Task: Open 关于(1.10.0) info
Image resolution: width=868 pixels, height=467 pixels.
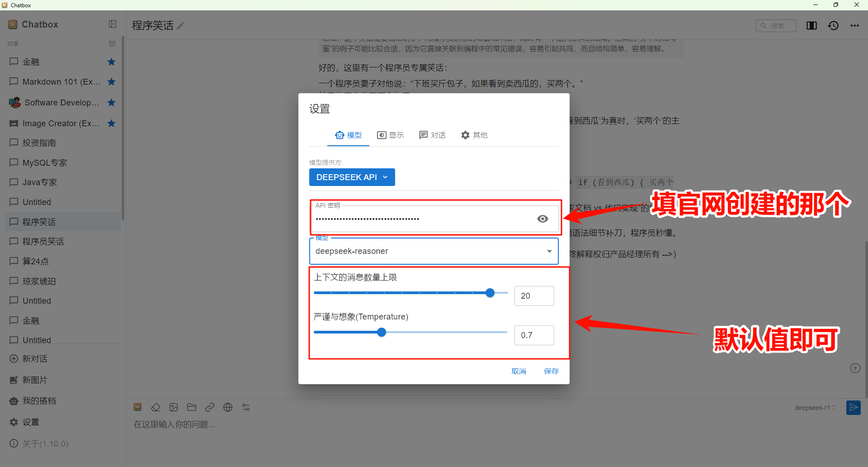Action: tap(62, 444)
